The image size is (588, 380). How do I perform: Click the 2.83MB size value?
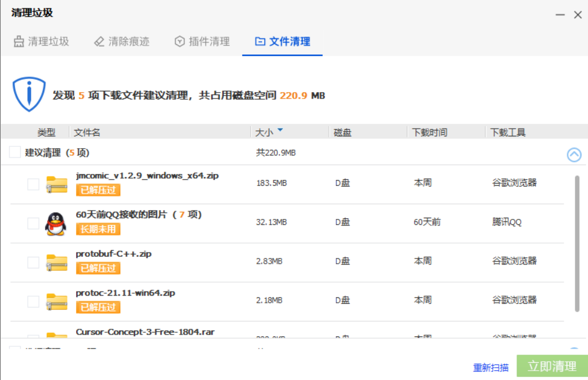269,261
